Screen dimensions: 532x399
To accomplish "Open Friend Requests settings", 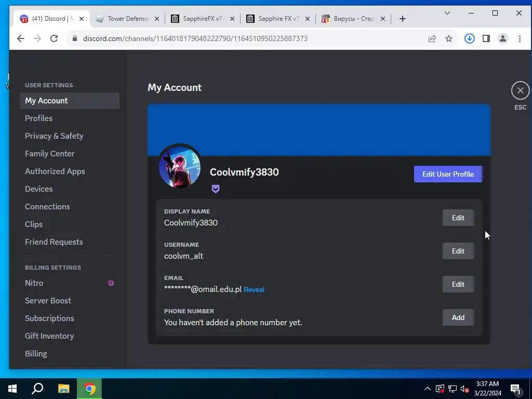I will [70, 242].
